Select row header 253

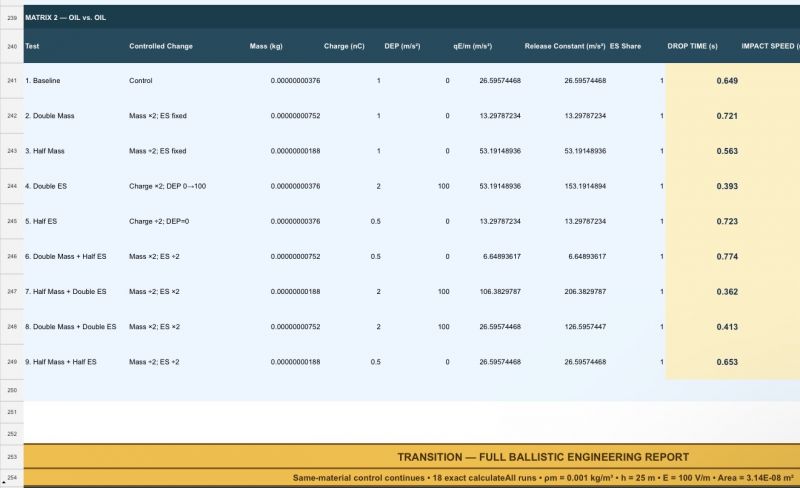(x=12, y=457)
